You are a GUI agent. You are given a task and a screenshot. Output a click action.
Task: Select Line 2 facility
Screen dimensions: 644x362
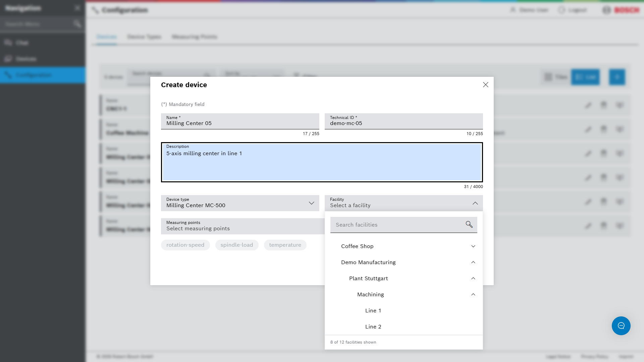404,326
